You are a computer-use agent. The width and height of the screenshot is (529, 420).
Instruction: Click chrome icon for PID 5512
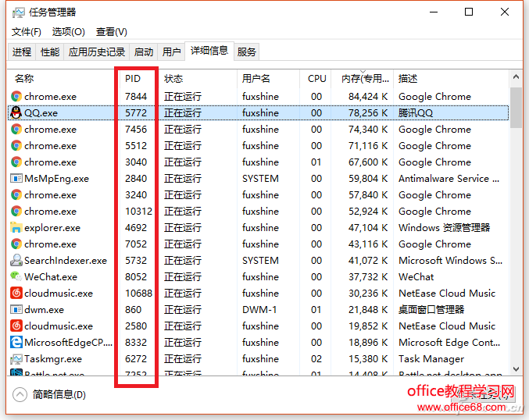[16, 146]
